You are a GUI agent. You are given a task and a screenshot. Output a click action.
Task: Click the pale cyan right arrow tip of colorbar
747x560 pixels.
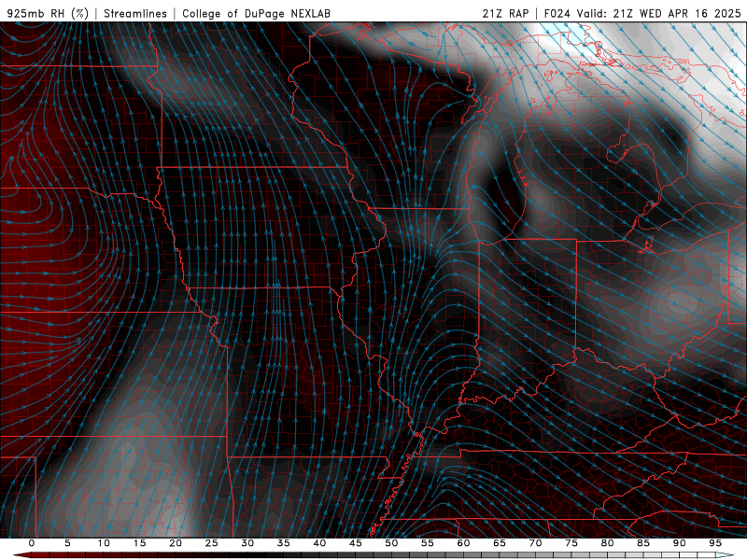point(725,555)
